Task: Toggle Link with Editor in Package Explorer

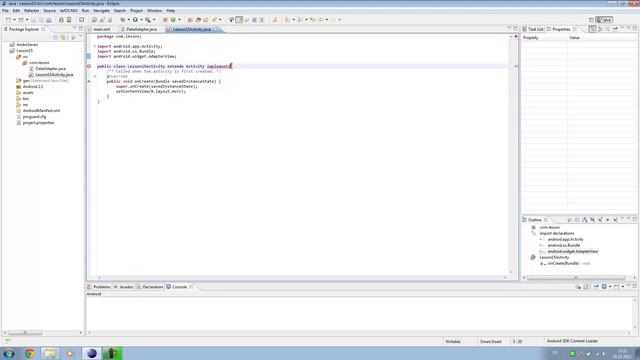Action: 63,37
